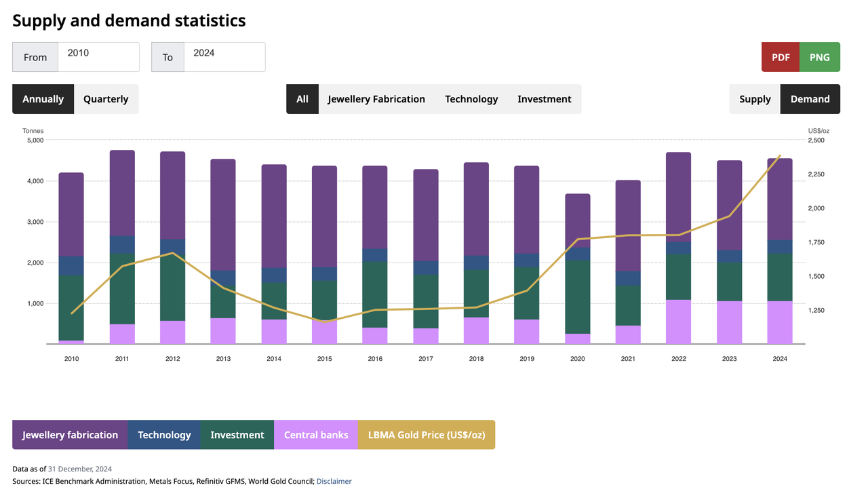
Task: Hide the Central banks legend series
Action: pyautogui.click(x=316, y=435)
